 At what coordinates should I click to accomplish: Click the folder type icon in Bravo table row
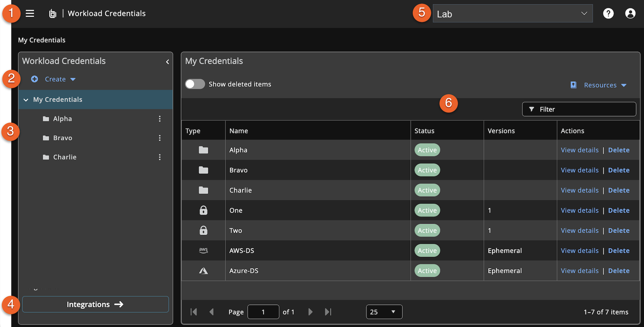tap(203, 170)
